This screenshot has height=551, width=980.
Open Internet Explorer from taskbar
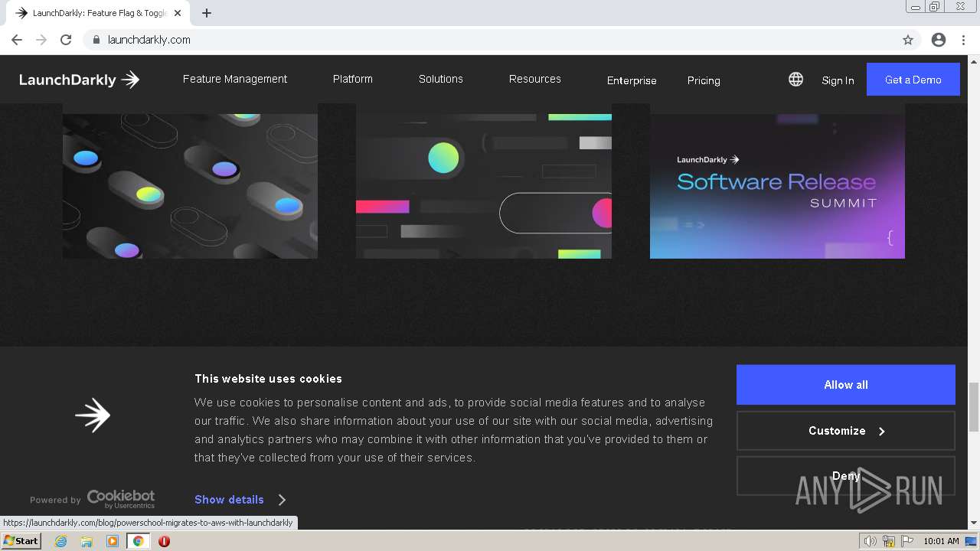(x=61, y=541)
